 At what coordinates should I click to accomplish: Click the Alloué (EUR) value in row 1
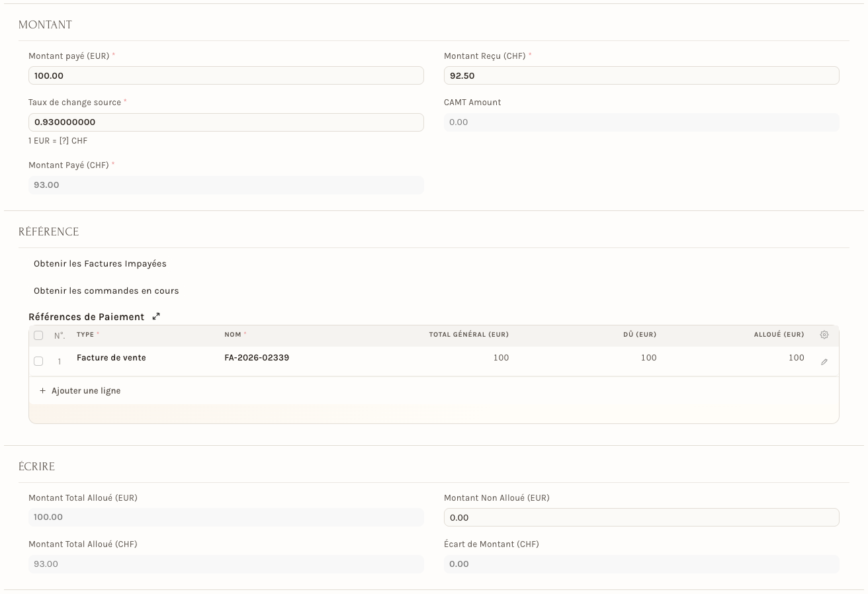pyautogui.click(x=797, y=358)
